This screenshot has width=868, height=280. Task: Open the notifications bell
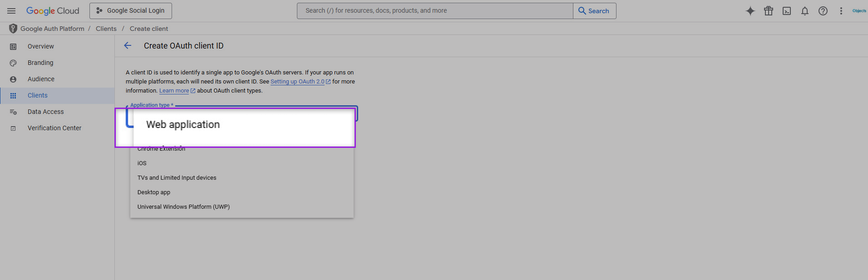pos(804,11)
